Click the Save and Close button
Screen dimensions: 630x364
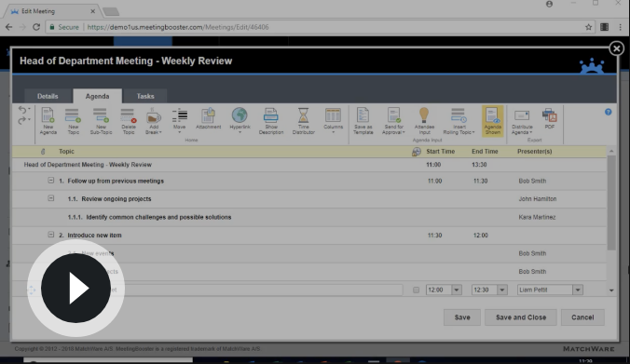point(521,317)
